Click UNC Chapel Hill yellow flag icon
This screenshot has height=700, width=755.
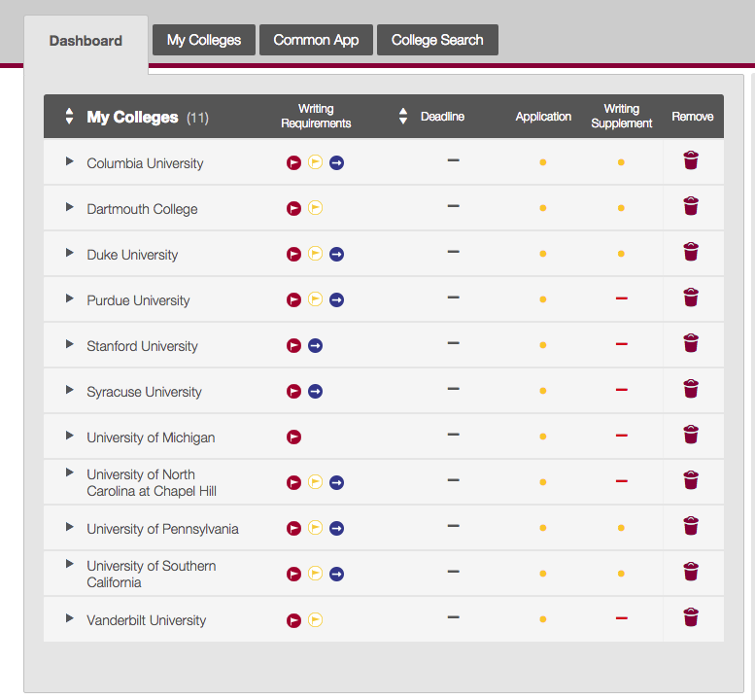(316, 482)
